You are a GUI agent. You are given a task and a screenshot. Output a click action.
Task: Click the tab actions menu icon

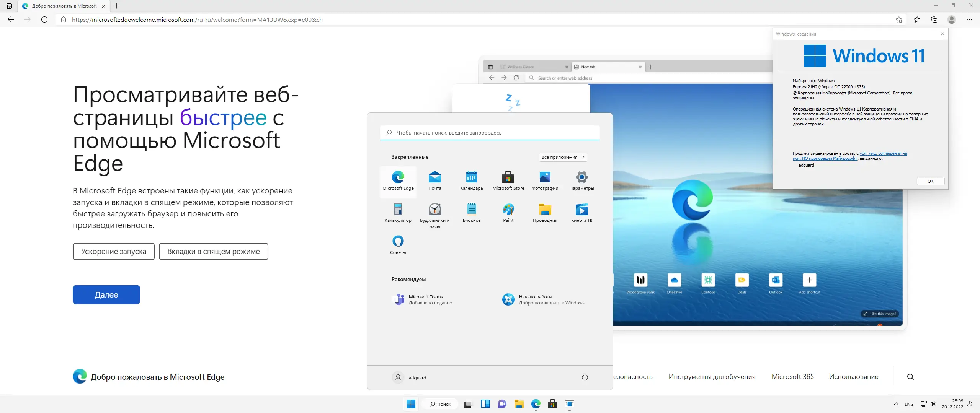pyautogui.click(x=9, y=6)
